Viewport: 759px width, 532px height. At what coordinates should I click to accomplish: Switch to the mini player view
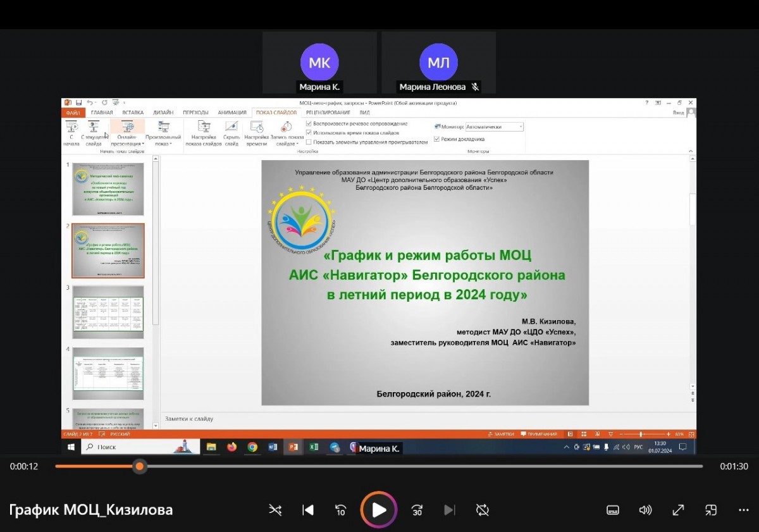tap(711, 510)
